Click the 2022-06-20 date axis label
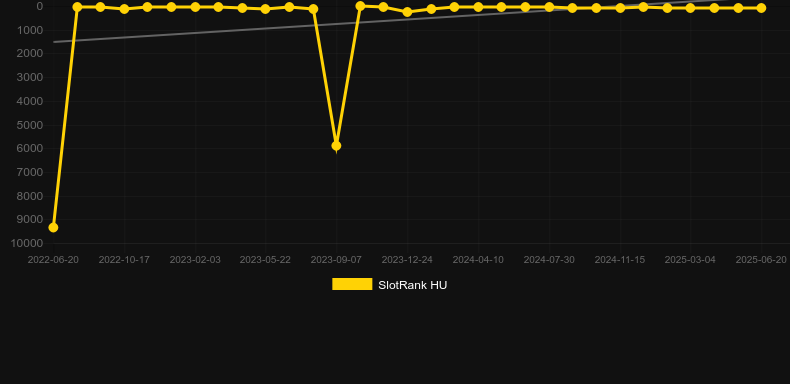This screenshot has width=790, height=384. pyautogui.click(x=53, y=260)
